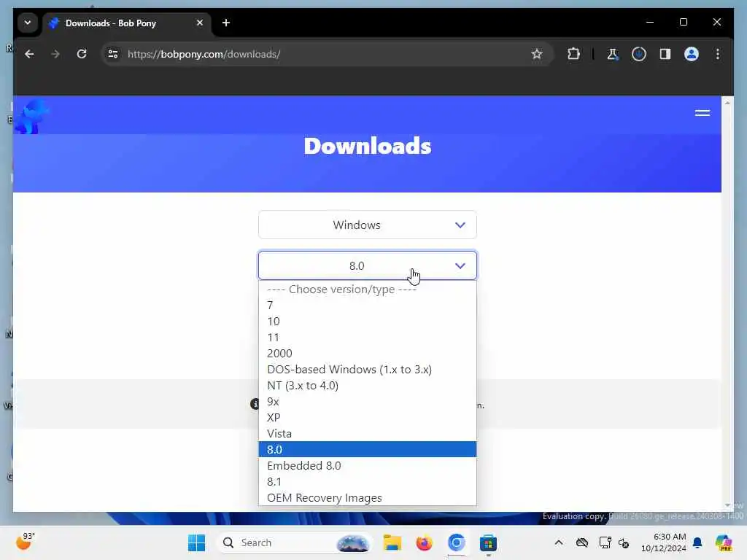Viewport: 747px width, 560px height.
Task: Select XP from the version list
Action: click(x=368, y=418)
